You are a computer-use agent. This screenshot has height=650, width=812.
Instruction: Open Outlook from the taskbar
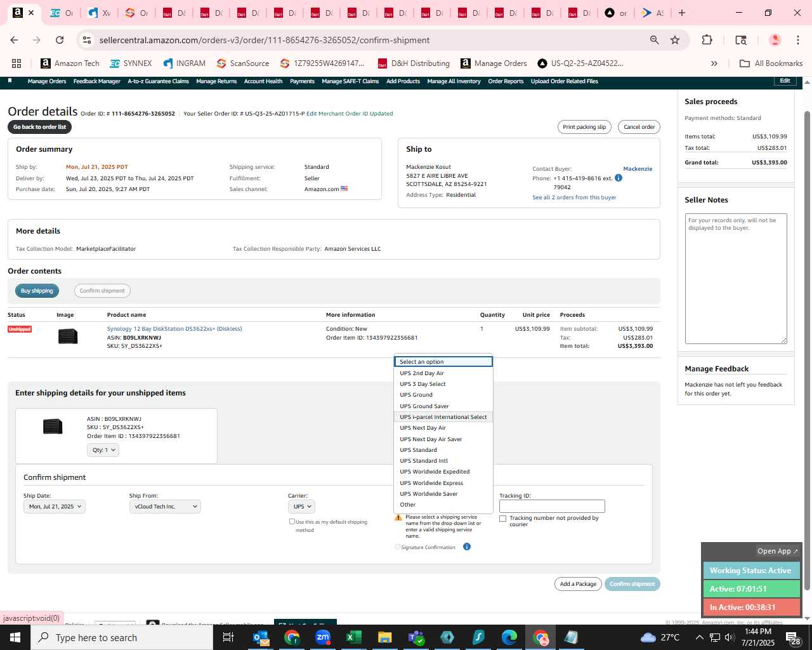pyautogui.click(x=261, y=637)
